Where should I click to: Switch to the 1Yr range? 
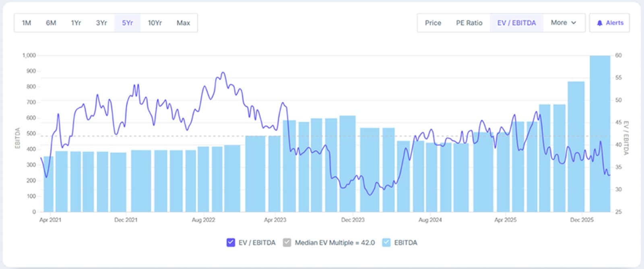[76, 23]
